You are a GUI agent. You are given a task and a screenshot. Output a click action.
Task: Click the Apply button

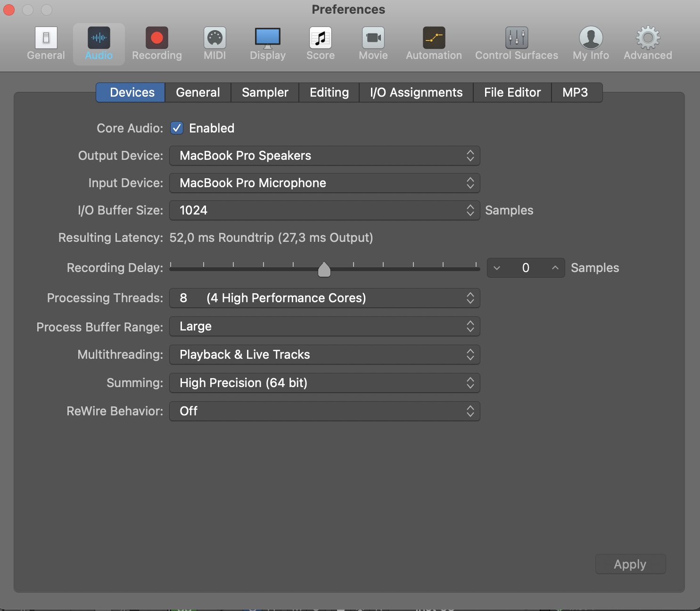(x=630, y=564)
